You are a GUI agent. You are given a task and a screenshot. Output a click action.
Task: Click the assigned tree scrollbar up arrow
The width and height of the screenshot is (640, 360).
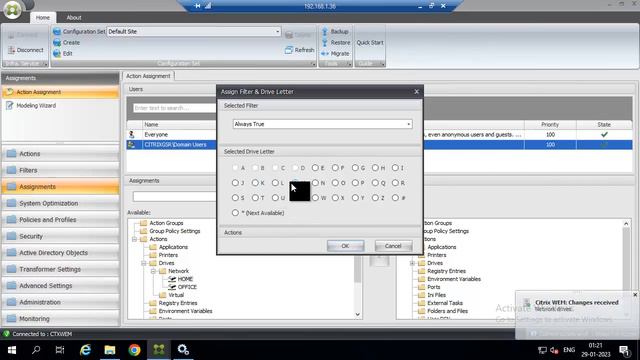(x=626, y=224)
